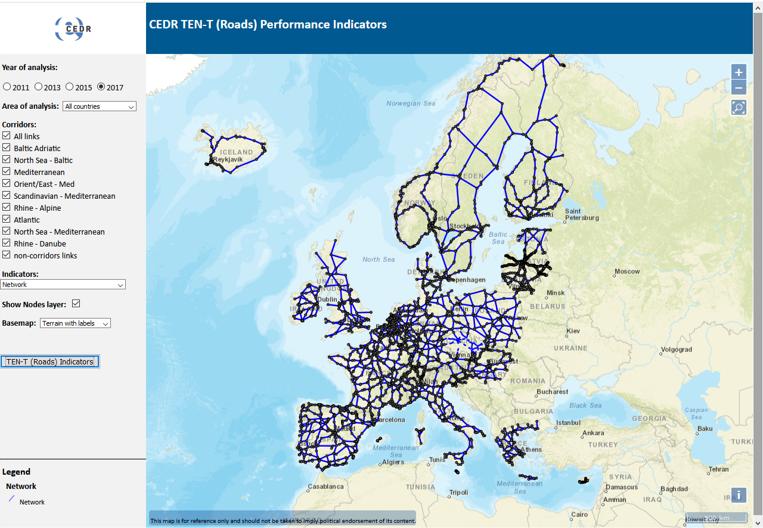The height and width of the screenshot is (528, 763).
Task: Toggle the Rhine - Alpine checkbox
Action: [6, 207]
